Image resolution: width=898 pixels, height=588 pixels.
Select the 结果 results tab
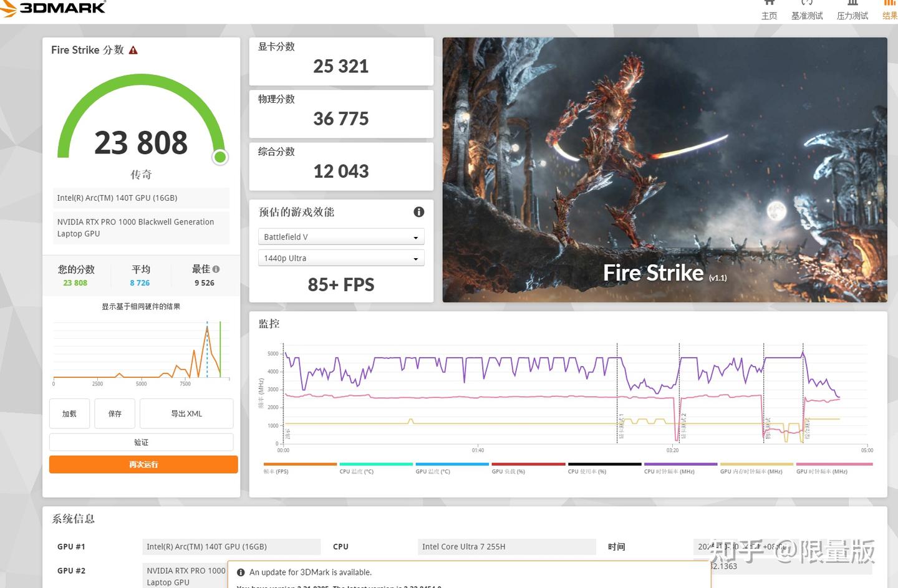pyautogui.click(x=890, y=10)
